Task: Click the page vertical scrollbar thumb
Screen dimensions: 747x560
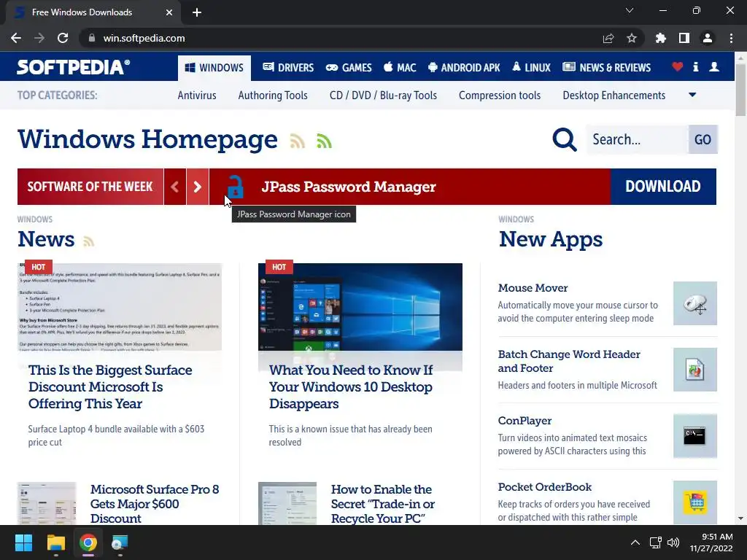Action: (x=740, y=90)
